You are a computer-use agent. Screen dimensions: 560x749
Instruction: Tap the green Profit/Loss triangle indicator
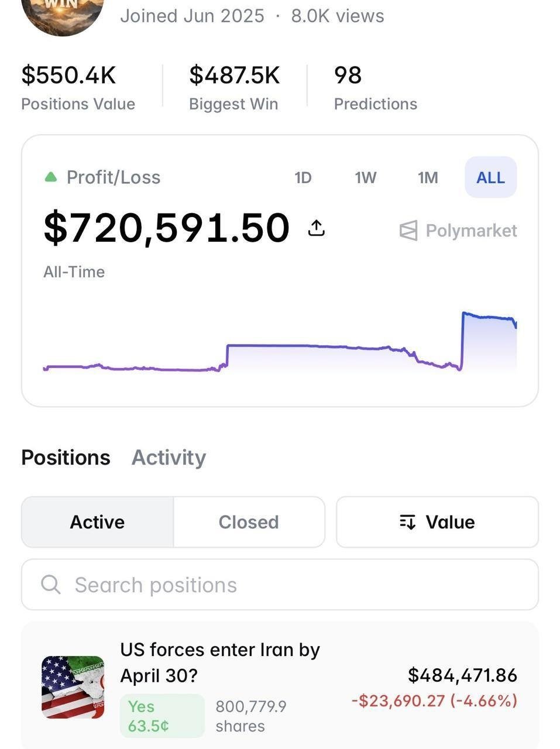[x=51, y=177]
